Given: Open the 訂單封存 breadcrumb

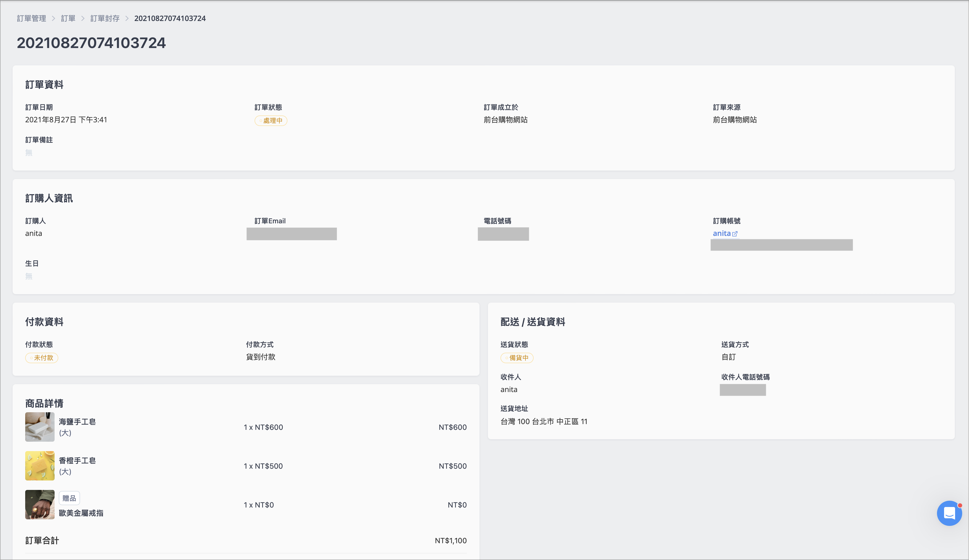Looking at the screenshot, I should [x=105, y=18].
